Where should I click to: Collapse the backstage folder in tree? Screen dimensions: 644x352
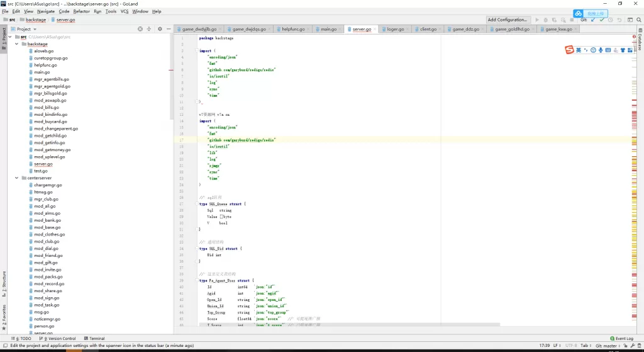click(x=16, y=44)
